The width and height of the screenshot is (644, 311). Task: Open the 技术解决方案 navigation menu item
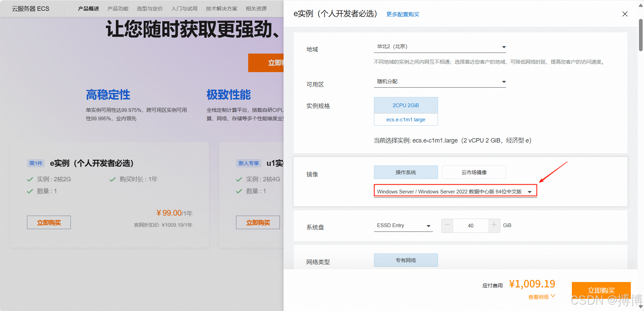[x=221, y=8]
